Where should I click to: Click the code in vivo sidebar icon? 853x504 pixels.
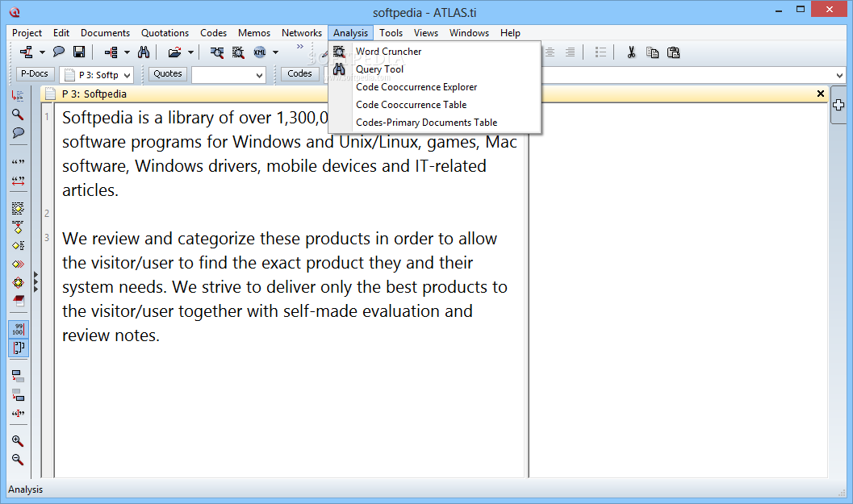tap(18, 227)
